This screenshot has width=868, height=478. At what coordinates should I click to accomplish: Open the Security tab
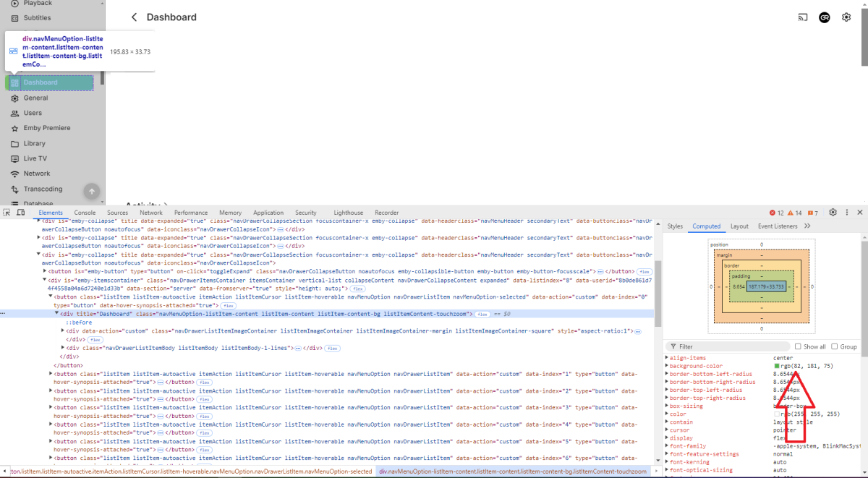306,213
